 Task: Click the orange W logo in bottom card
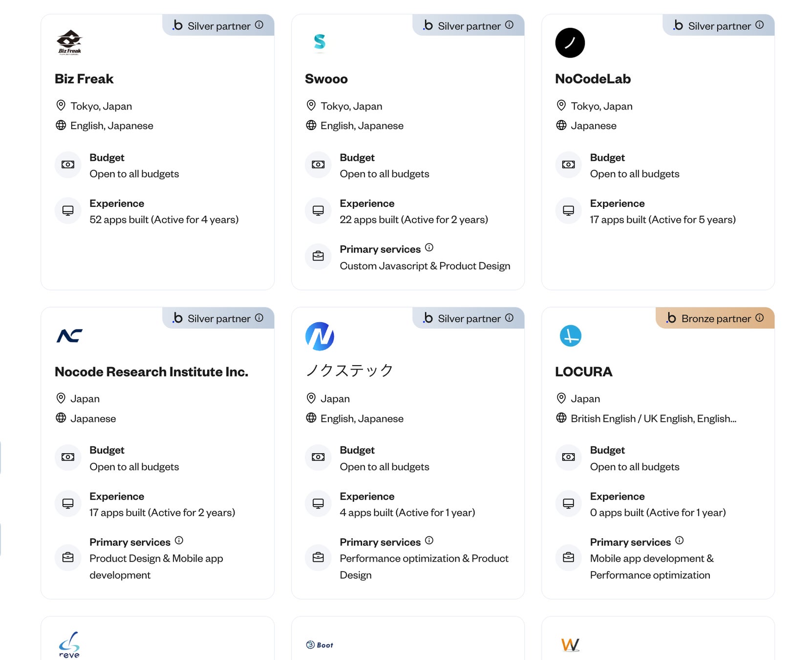click(x=570, y=645)
